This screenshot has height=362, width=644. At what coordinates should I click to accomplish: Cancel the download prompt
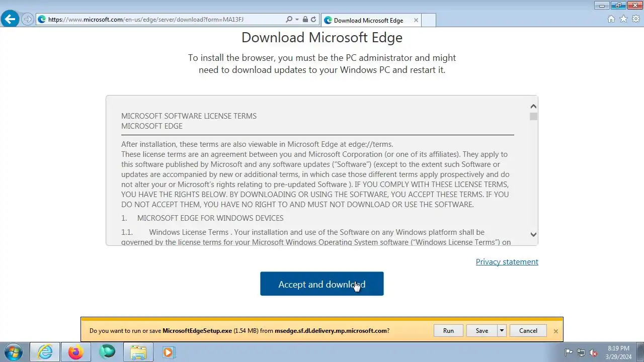coord(528,331)
